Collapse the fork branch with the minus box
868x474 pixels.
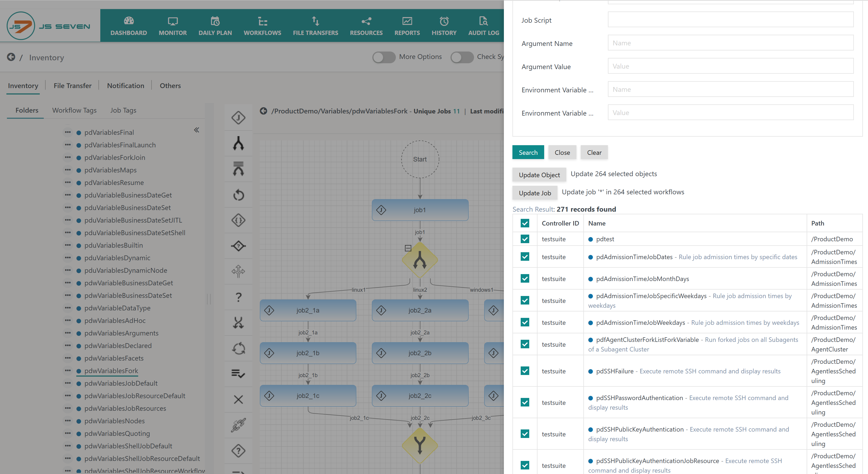click(408, 248)
